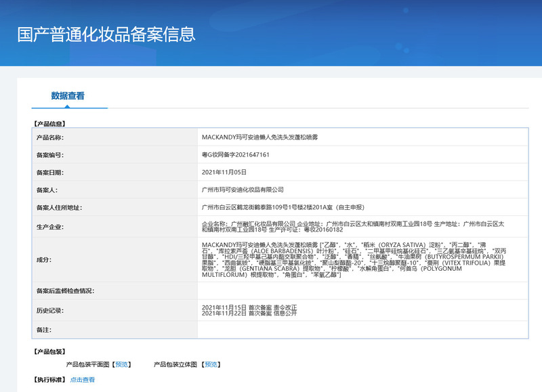Click the 备案人住所地址 row label
This screenshot has width=542, height=392.
pyautogui.click(x=59, y=208)
